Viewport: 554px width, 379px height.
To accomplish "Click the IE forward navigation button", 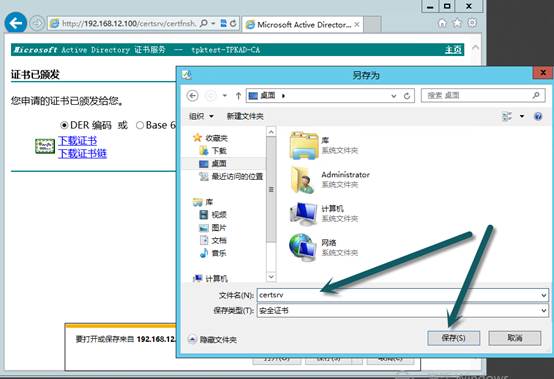I will [36, 23].
